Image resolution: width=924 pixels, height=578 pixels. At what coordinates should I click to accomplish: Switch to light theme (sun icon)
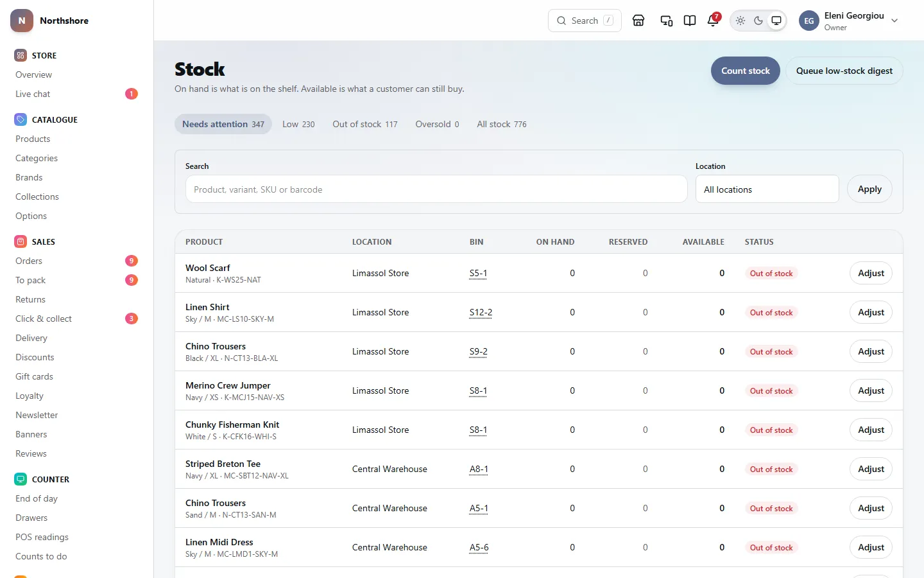click(740, 21)
